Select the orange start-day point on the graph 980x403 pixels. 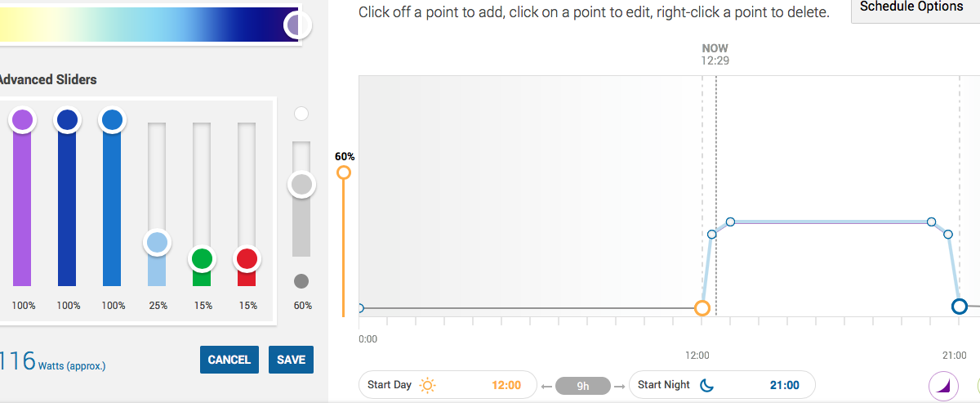(702, 308)
